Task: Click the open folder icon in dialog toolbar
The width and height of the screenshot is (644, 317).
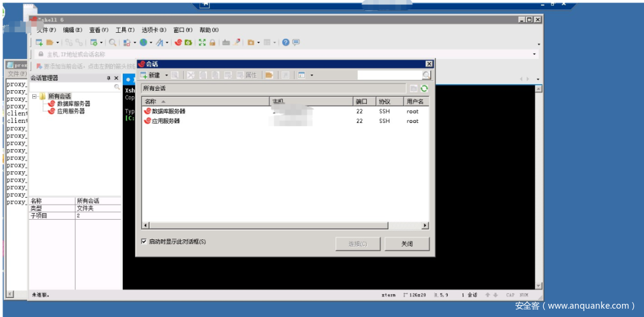Action: point(269,75)
